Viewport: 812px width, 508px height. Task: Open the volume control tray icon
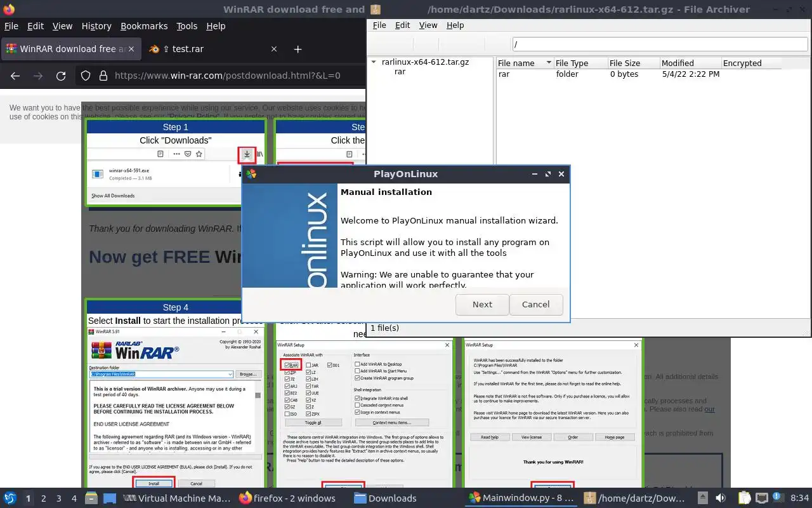(x=721, y=498)
